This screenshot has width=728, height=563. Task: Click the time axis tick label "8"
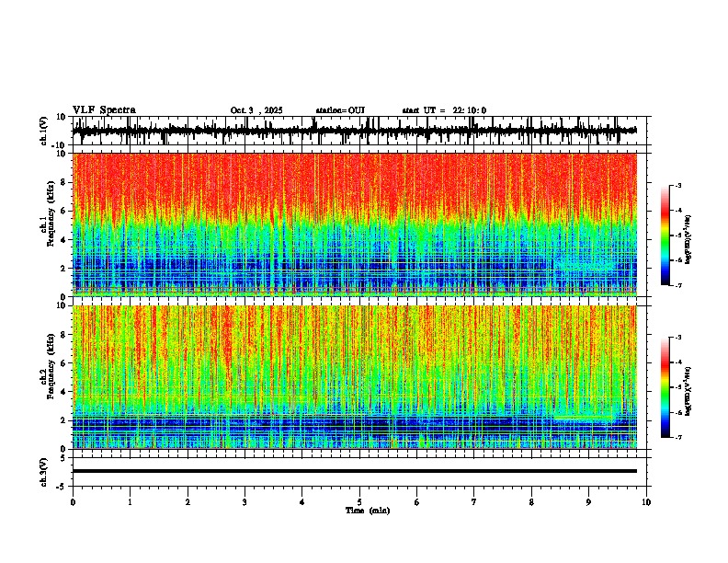[x=531, y=502]
